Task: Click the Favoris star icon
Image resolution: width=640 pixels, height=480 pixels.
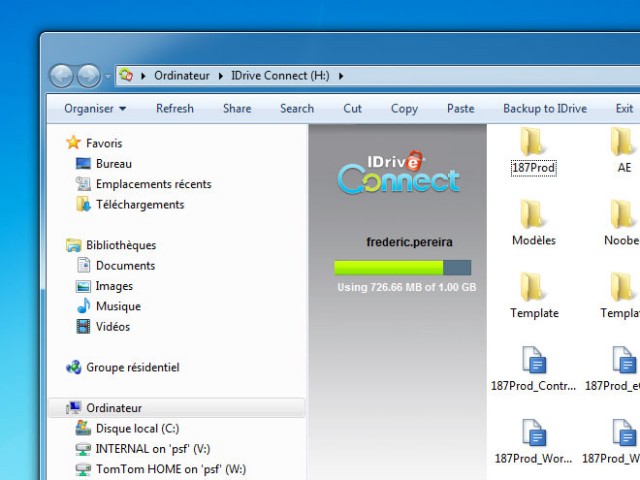Action: (x=73, y=142)
